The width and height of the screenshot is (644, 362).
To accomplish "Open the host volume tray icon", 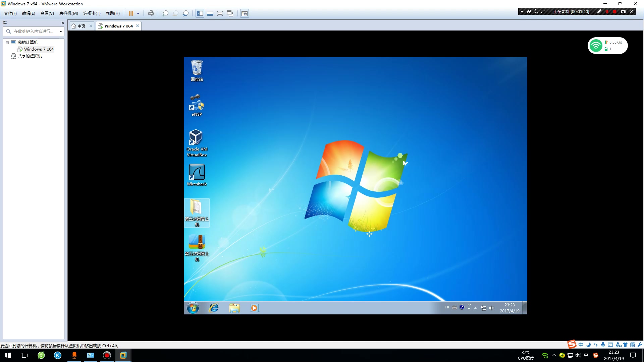I will [x=578, y=355].
